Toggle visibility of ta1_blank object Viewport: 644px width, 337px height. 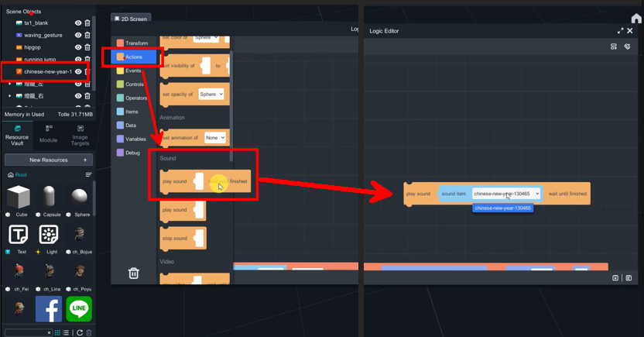(x=78, y=23)
